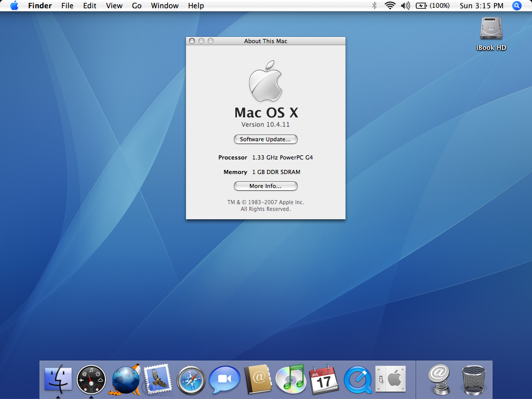
Task: Click the About This Mac title bar
Action: click(265, 41)
